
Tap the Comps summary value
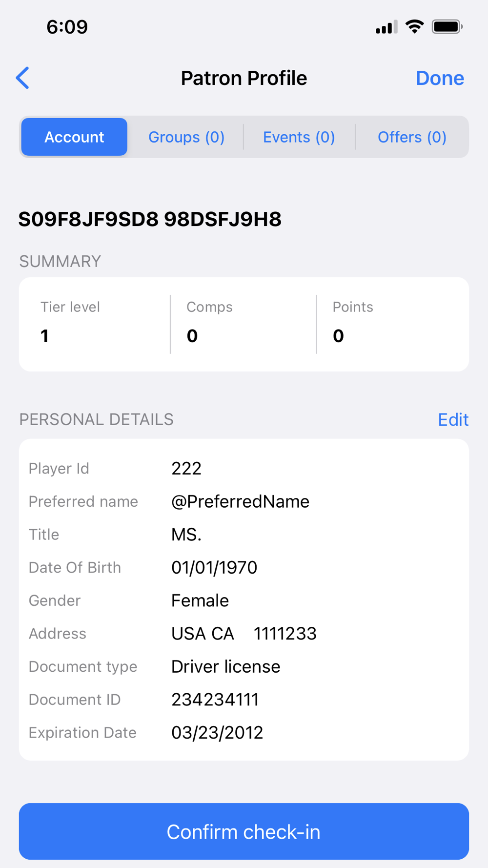pyautogui.click(x=192, y=336)
